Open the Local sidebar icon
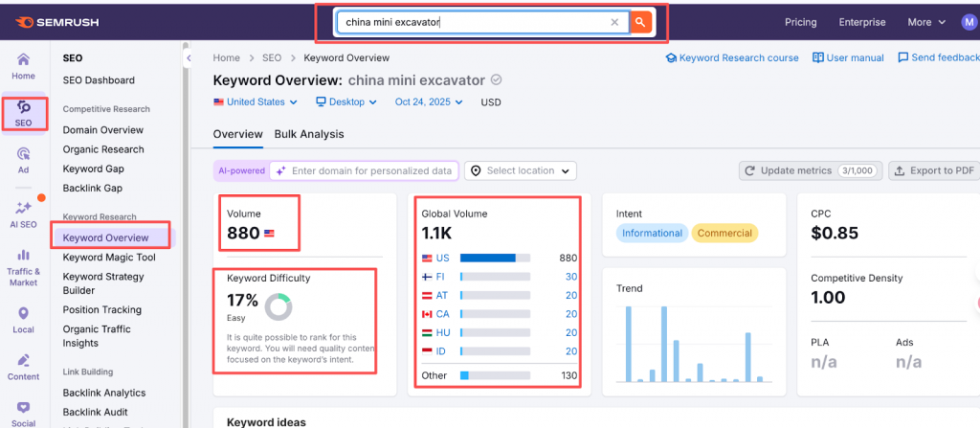Screen dimensions: 980x428 pos(24,319)
